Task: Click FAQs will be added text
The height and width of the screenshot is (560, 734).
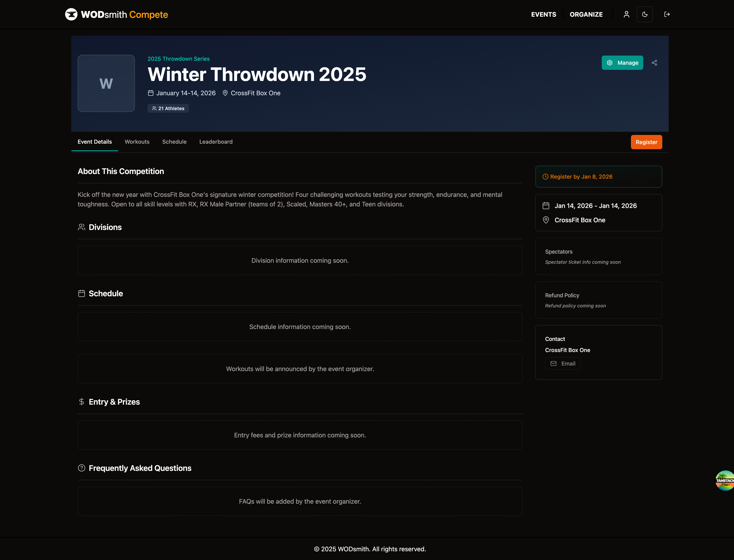Action: tap(300, 501)
